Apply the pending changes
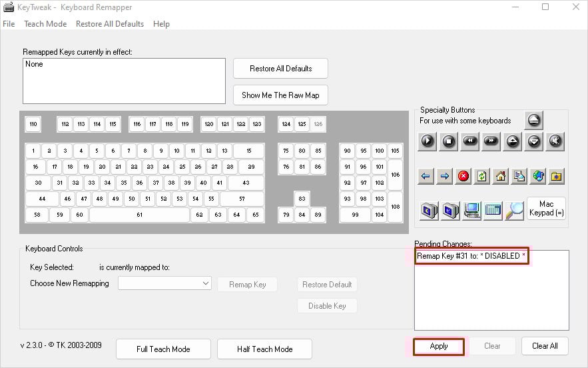Viewport: 588px width, 368px height. (x=439, y=346)
